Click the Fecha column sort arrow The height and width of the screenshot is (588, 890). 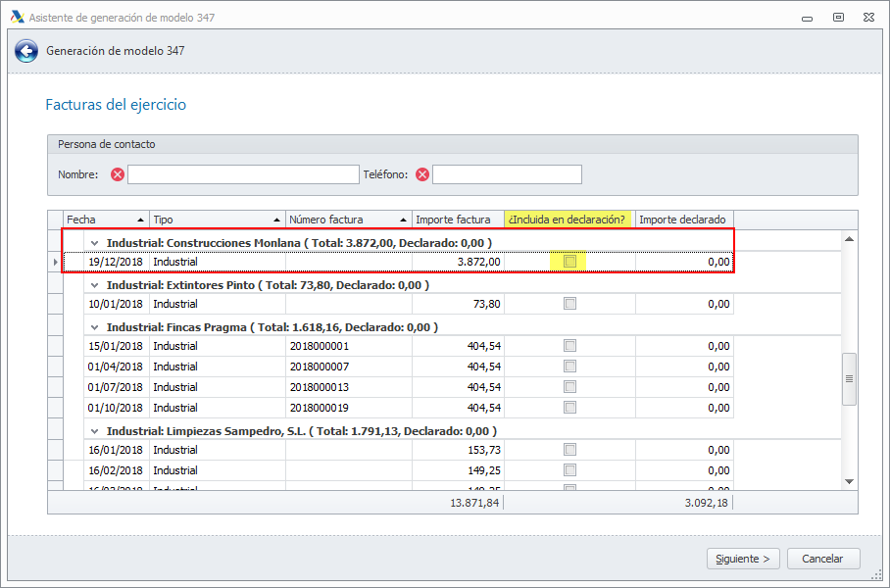click(140, 220)
